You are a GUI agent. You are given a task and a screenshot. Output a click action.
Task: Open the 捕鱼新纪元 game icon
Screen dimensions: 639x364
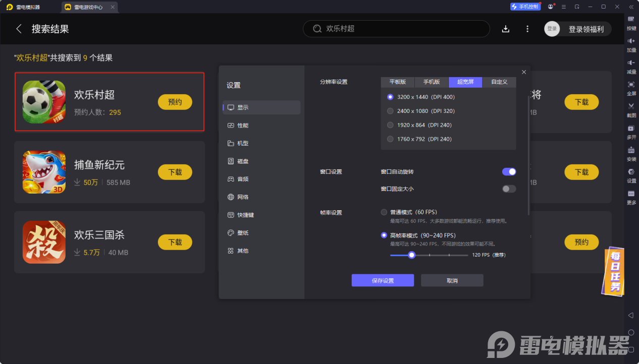pos(44,172)
